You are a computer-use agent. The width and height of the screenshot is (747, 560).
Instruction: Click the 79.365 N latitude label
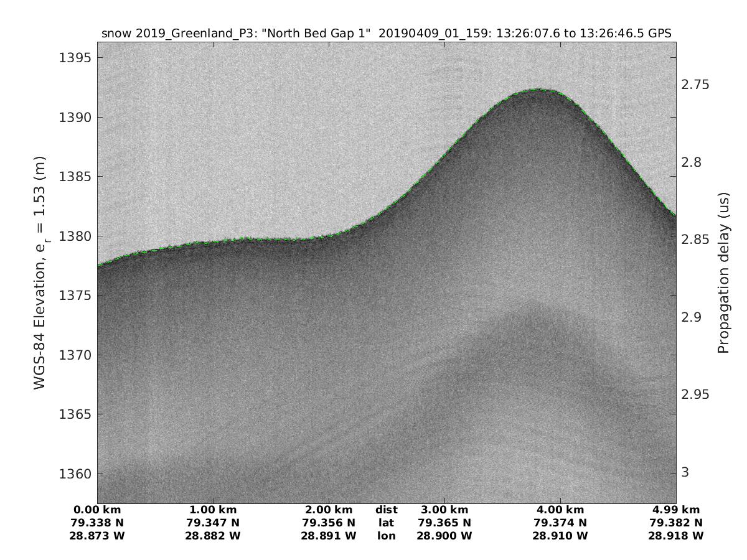[444, 523]
